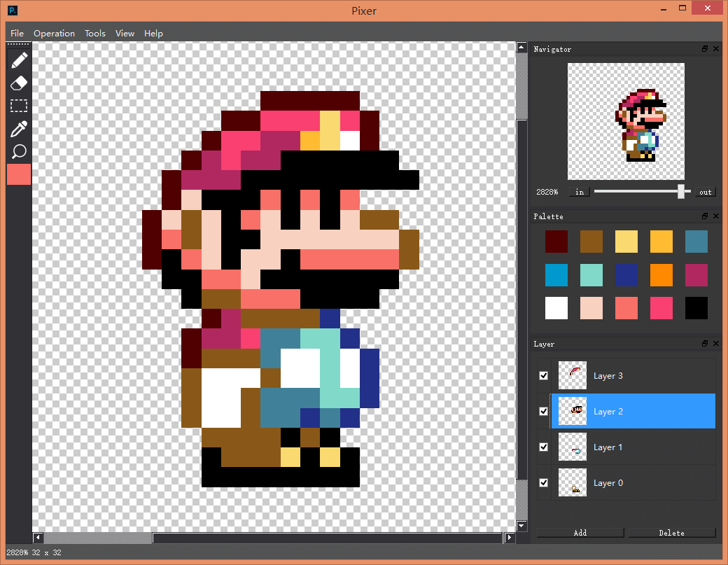Screen dimensions: 728x565
Task: Click the Layer 3 thumbnail
Action: 572,375
